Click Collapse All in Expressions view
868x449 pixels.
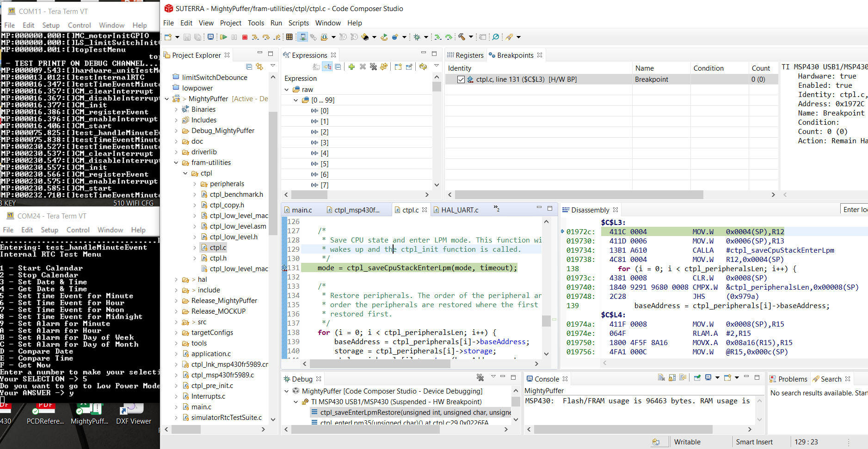(x=338, y=67)
